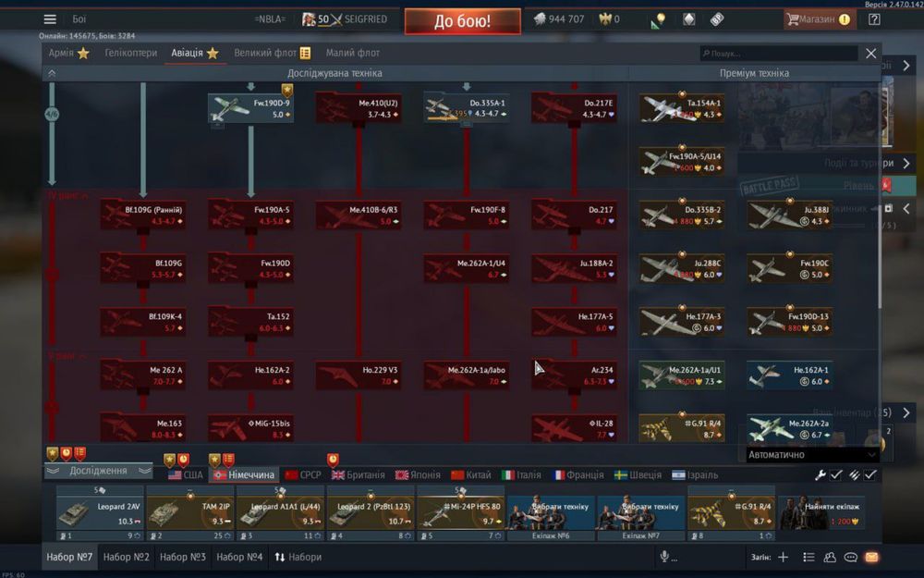Select Me.262A-2a premium aircraft

pyautogui.click(x=790, y=429)
